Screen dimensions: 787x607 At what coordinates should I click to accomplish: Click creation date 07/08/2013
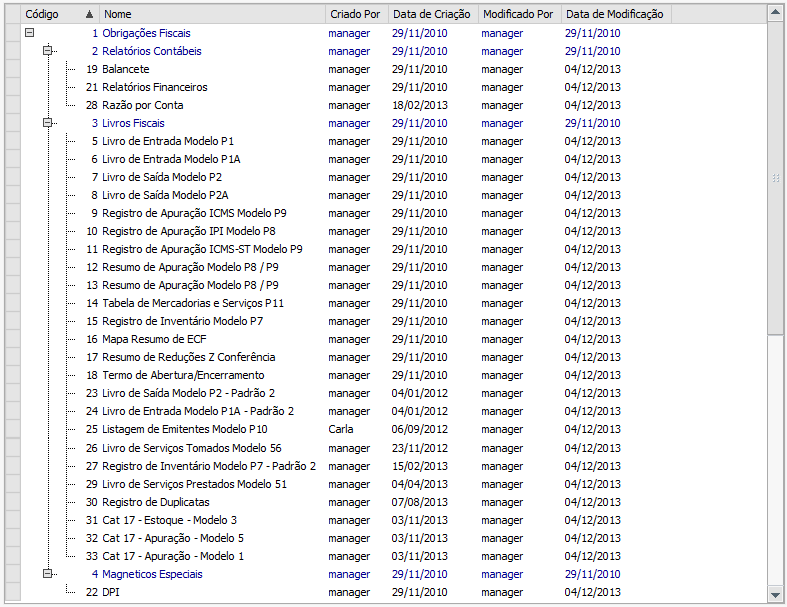coord(420,503)
